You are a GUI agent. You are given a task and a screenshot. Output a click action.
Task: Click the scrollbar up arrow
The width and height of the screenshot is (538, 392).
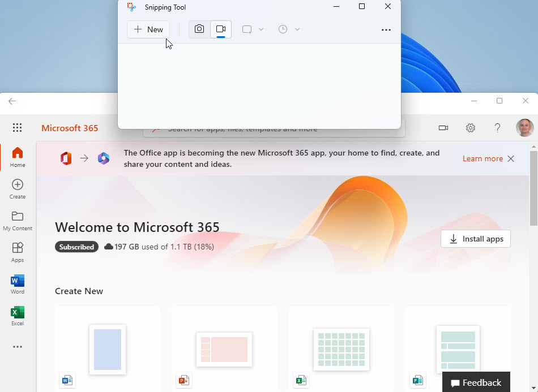[533, 147]
